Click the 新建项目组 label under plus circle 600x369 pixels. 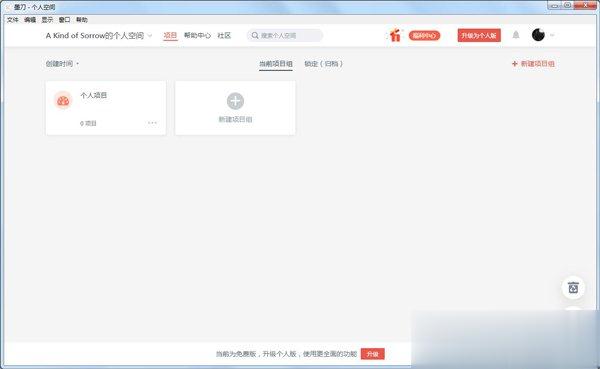pyautogui.click(x=235, y=119)
